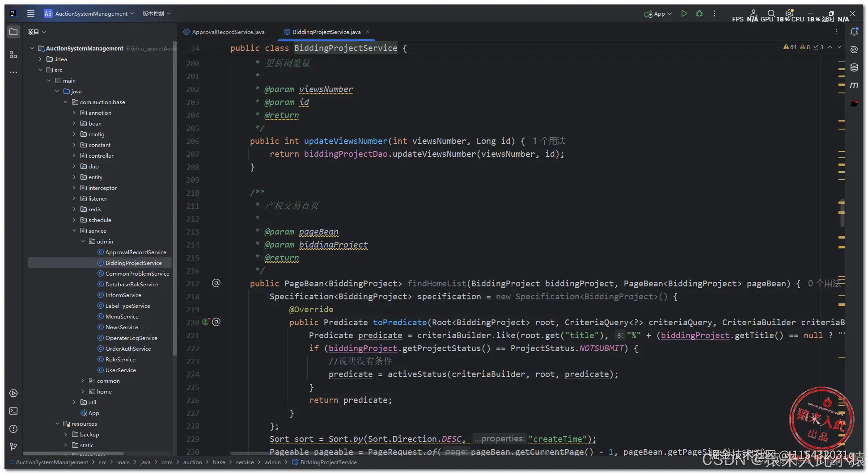868x474 pixels.
Task: Click 'service' in the breadcrumb bar
Action: tap(245, 462)
